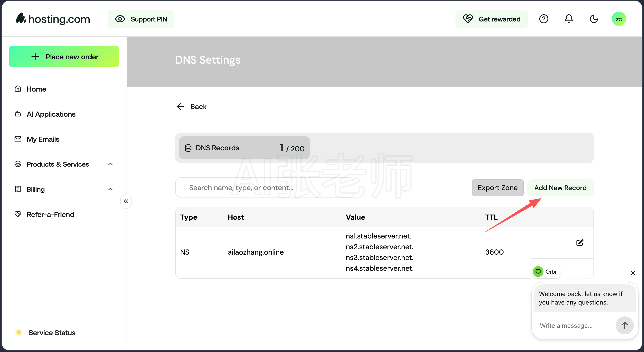Focus the DNS records search field
Image resolution: width=644 pixels, height=352 pixels.
tap(265, 188)
